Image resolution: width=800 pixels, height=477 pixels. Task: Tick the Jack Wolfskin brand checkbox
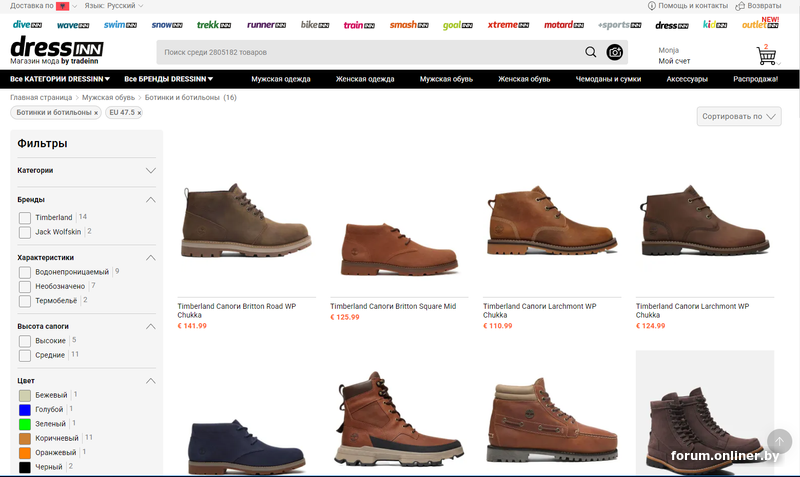(x=24, y=232)
